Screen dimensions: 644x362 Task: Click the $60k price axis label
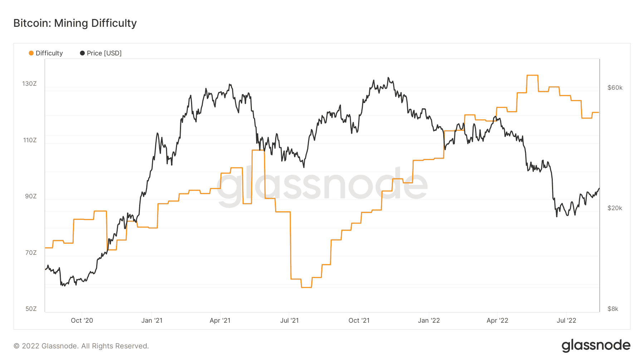(615, 88)
